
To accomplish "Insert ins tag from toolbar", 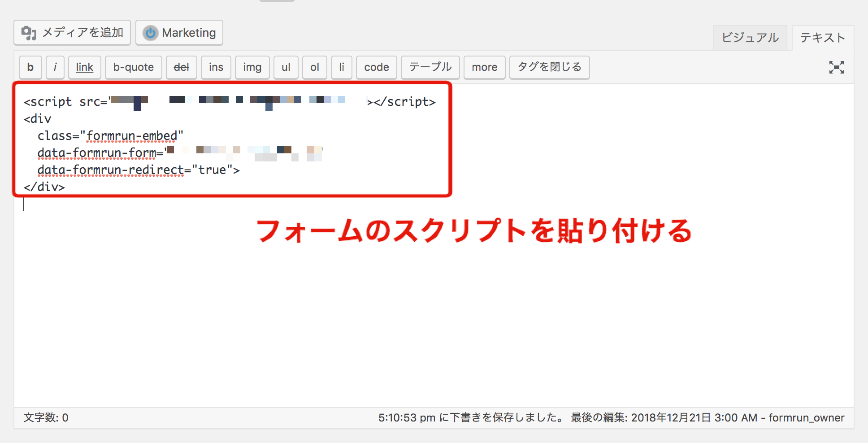I will pos(216,67).
